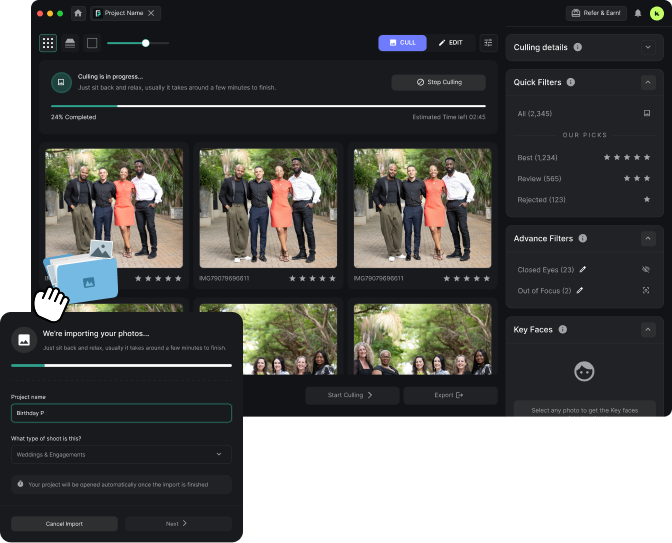Screen dimensions: 672x543
Task: Click Cancel Import button
Action: pyautogui.click(x=64, y=523)
